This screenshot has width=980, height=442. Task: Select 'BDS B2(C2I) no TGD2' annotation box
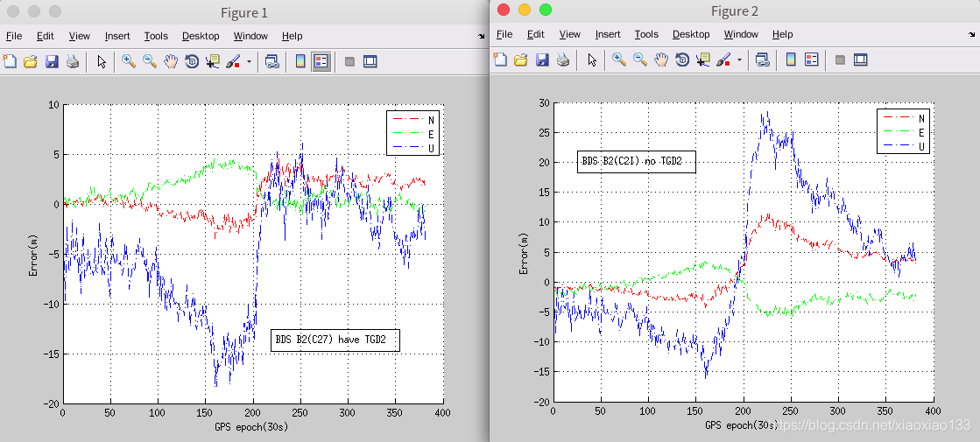click(x=636, y=162)
